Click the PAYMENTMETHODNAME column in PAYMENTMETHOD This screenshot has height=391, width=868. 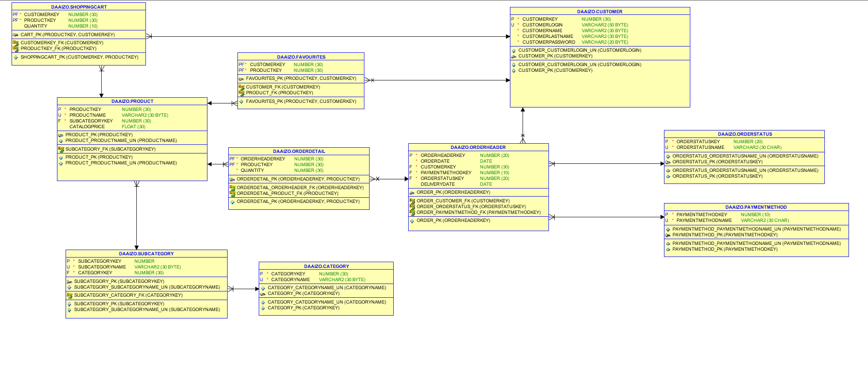(704, 220)
